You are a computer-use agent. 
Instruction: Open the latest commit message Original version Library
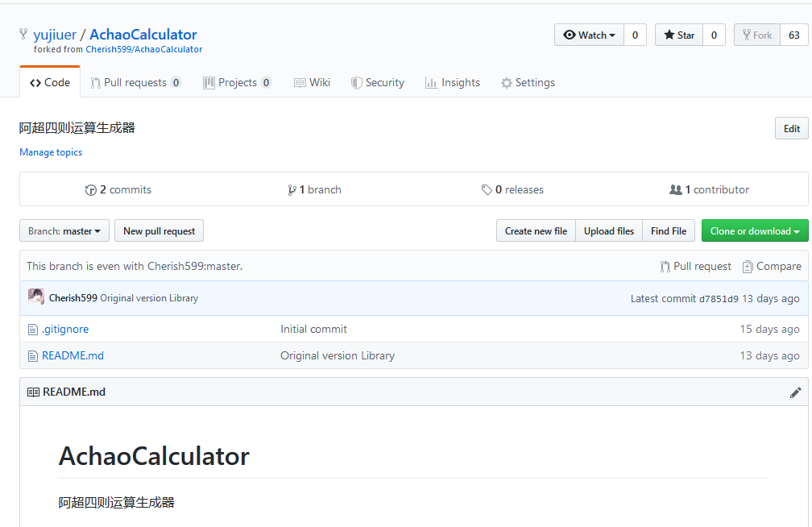[x=149, y=298]
